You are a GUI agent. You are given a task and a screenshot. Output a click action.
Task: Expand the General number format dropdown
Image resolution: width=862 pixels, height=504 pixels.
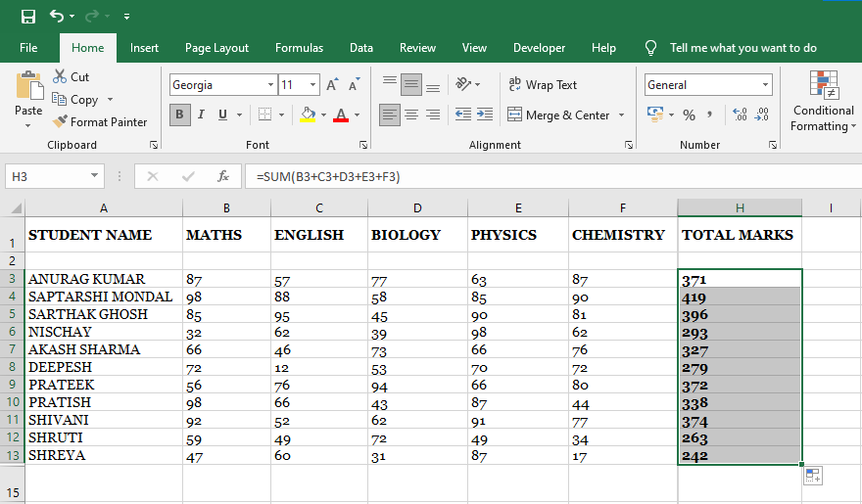coord(765,85)
